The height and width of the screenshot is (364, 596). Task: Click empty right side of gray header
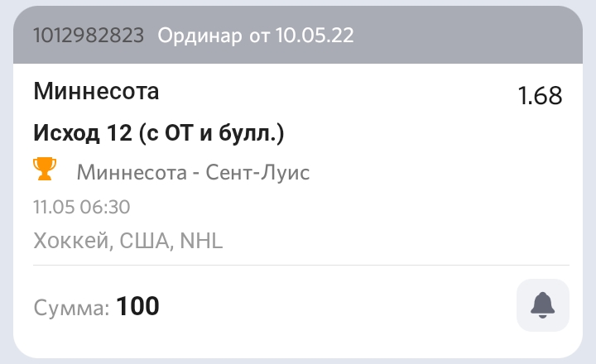click(480, 36)
